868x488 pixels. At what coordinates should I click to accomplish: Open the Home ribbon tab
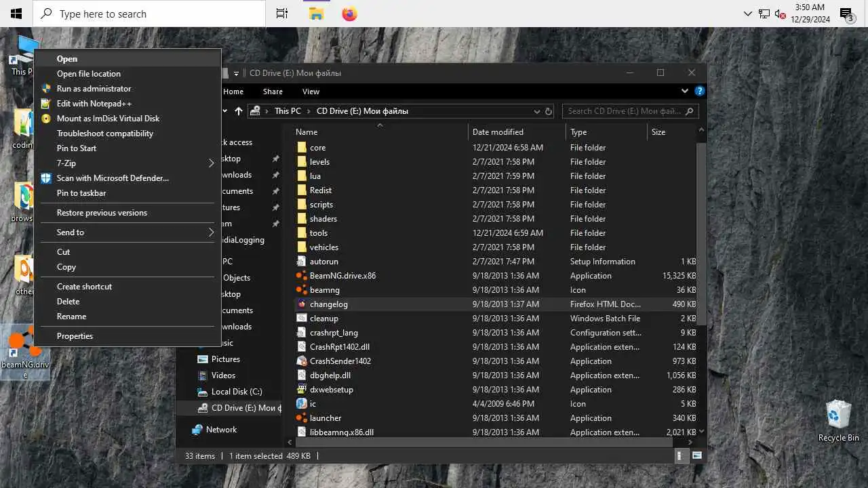point(233,91)
